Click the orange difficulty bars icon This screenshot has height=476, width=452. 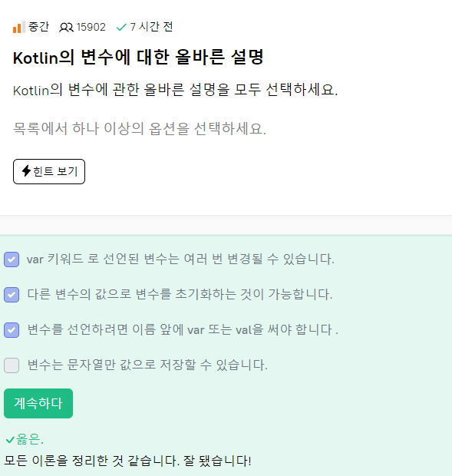pos(19,27)
